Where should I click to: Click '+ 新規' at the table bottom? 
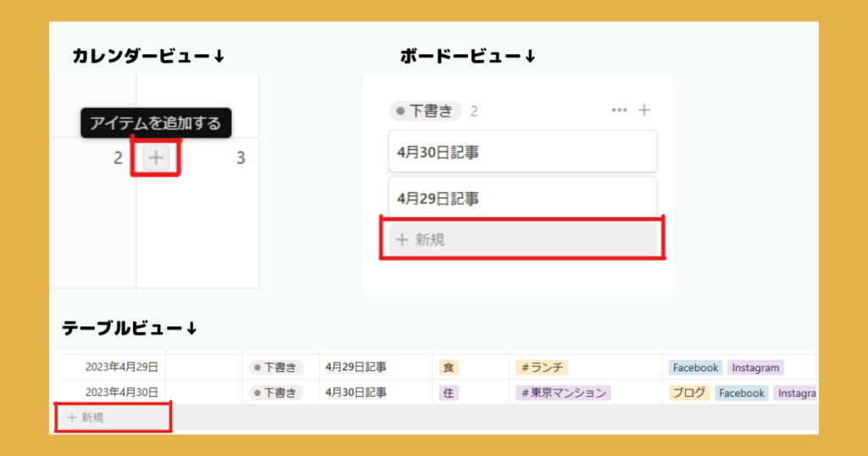pyautogui.click(x=112, y=417)
